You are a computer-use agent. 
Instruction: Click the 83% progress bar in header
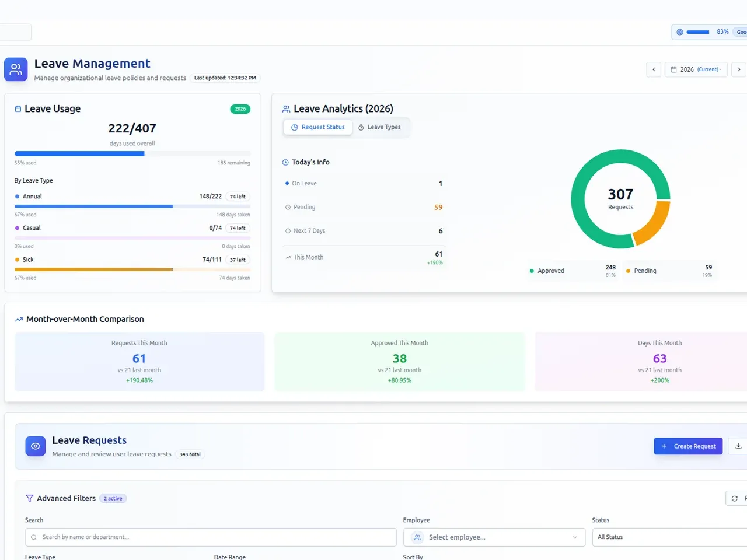698,32
